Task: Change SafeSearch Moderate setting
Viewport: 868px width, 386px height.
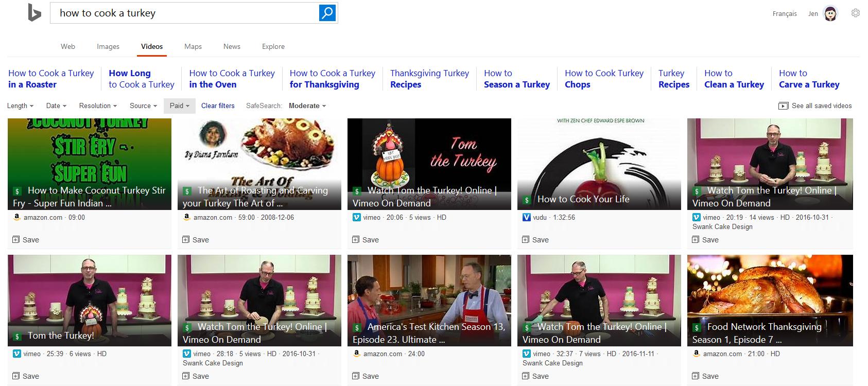Action: pyautogui.click(x=307, y=106)
